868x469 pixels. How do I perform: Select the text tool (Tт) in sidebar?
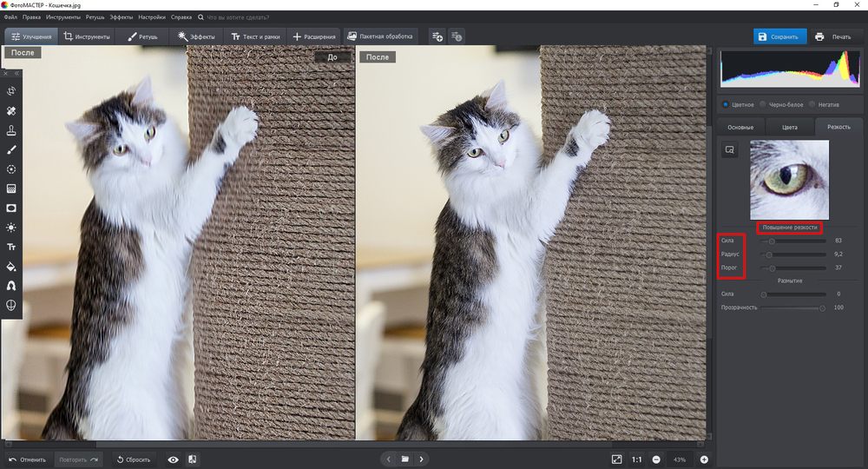(11, 248)
